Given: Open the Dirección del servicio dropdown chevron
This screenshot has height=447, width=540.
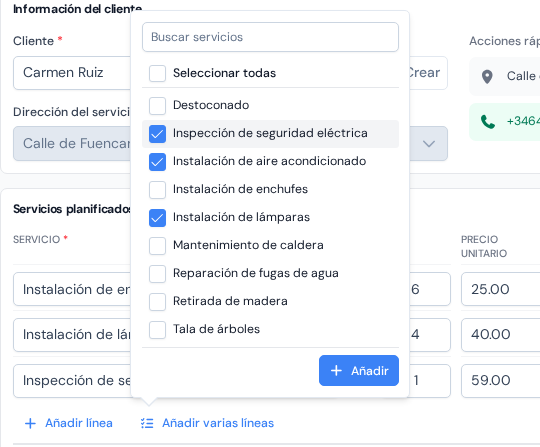Looking at the screenshot, I should pyautogui.click(x=429, y=144).
